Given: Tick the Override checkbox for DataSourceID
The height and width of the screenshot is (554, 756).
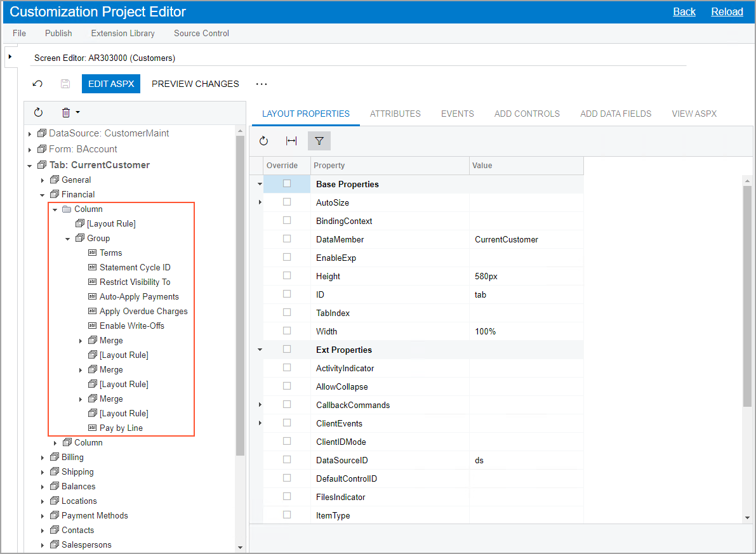Looking at the screenshot, I should [x=287, y=460].
